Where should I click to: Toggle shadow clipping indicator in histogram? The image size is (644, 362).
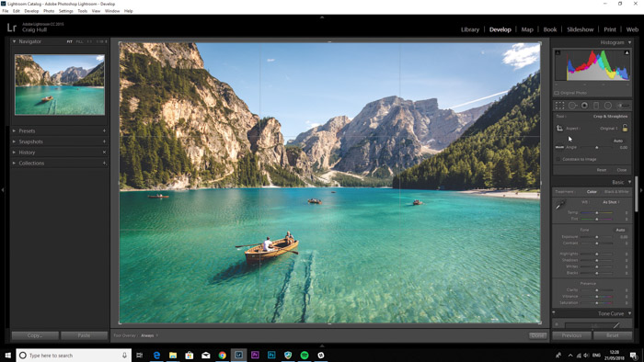pyautogui.click(x=558, y=53)
